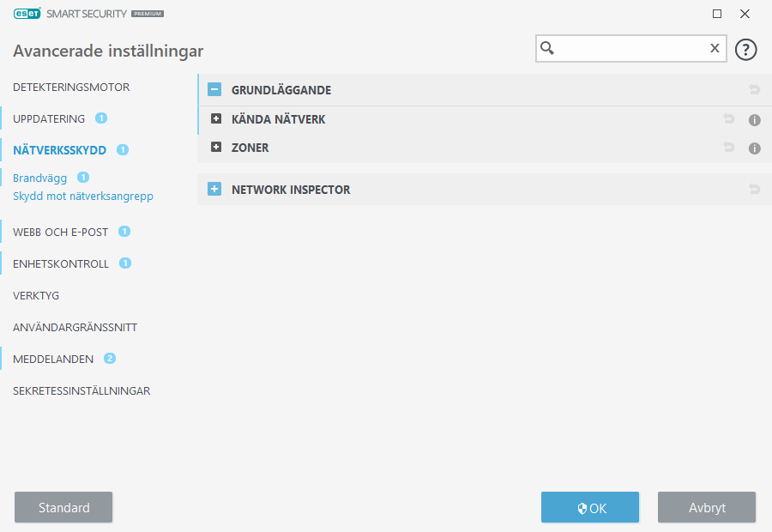This screenshot has height=532, width=772.
Task: Expand the Network Inspector section
Action: click(x=214, y=190)
